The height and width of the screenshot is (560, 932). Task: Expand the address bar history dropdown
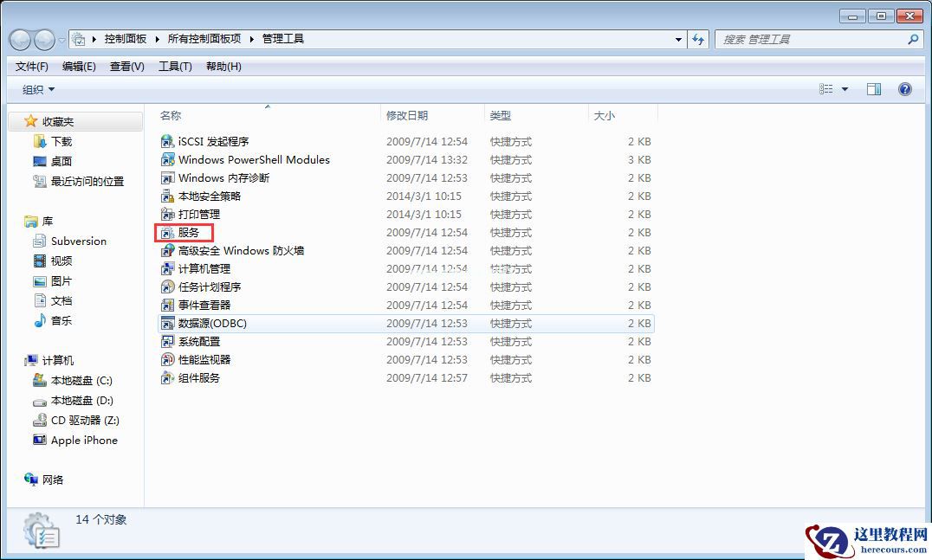[678, 38]
